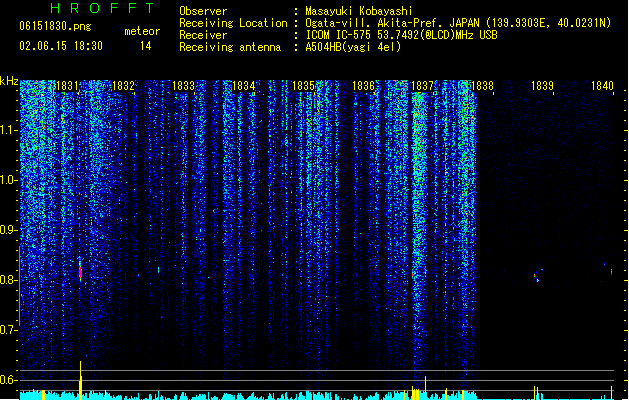
Task: Click the 1.0 frequency axis label
Action: pos(8,180)
